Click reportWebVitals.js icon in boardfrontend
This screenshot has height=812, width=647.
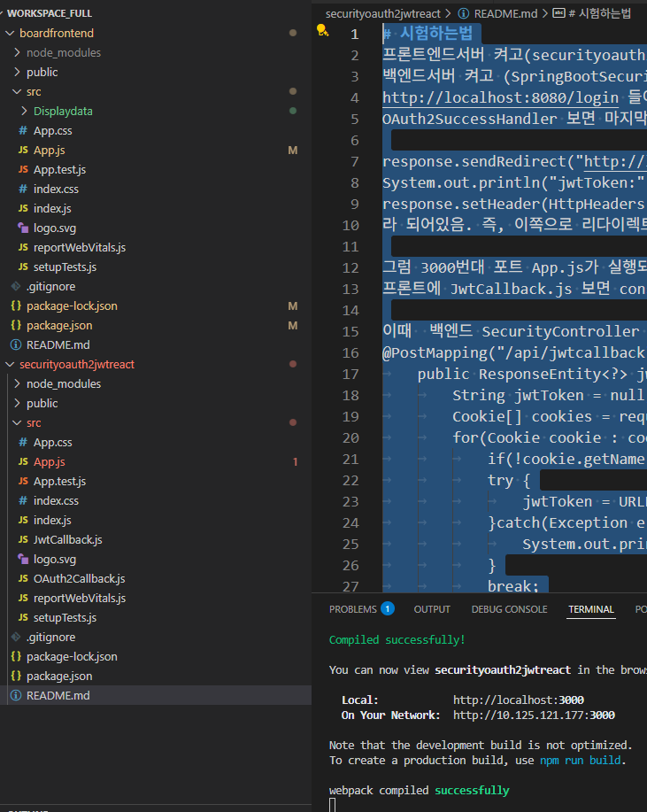[x=23, y=248]
